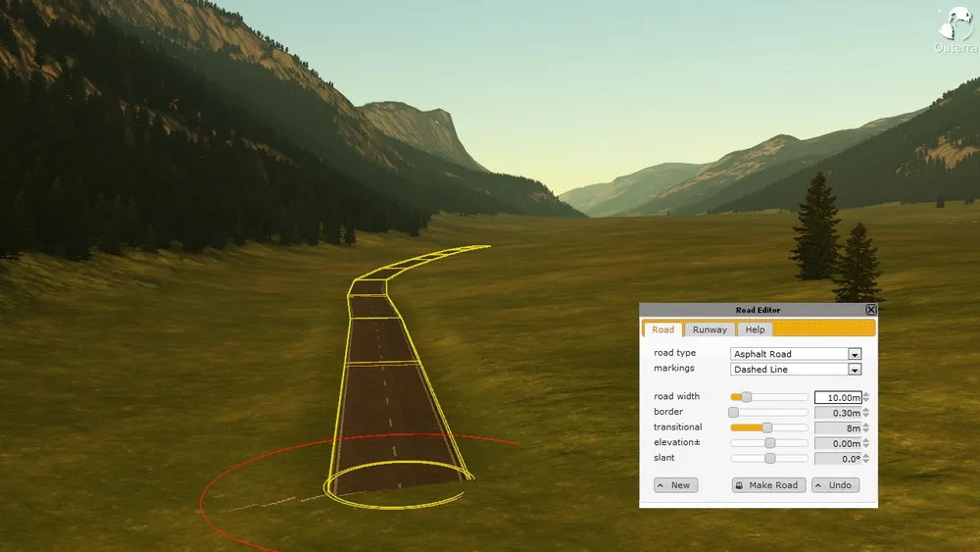Click the transitional stepper arrows

[x=866, y=428]
